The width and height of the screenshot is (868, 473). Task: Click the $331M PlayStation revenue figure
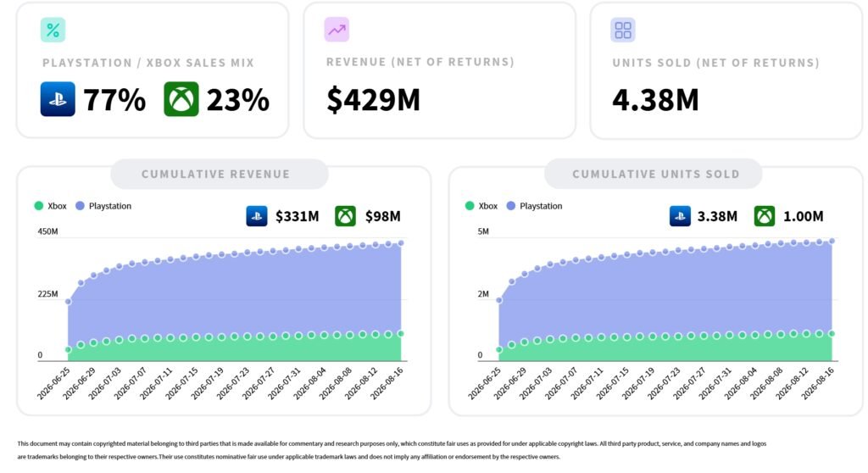pos(298,216)
